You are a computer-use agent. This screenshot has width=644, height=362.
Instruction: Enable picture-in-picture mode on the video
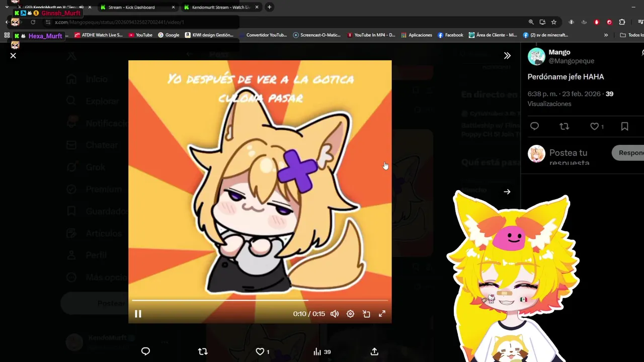click(x=366, y=314)
